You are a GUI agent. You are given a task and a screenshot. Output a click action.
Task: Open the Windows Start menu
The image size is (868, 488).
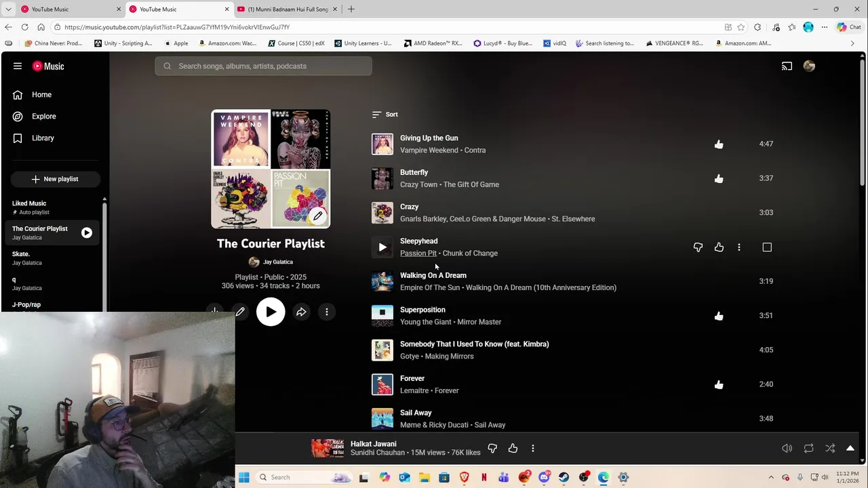(244, 477)
